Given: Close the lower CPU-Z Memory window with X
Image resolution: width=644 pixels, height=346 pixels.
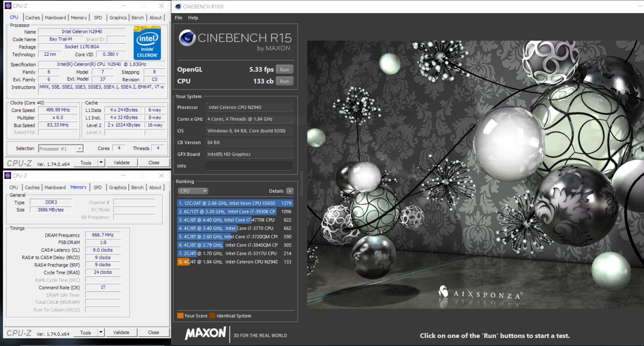Looking at the screenshot, I should (161, 176).
